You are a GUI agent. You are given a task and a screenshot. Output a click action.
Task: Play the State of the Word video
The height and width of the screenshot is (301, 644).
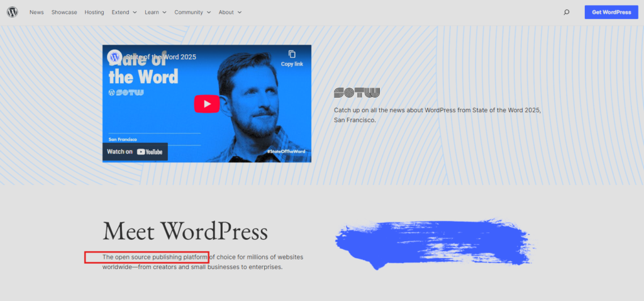coord(207,104)
